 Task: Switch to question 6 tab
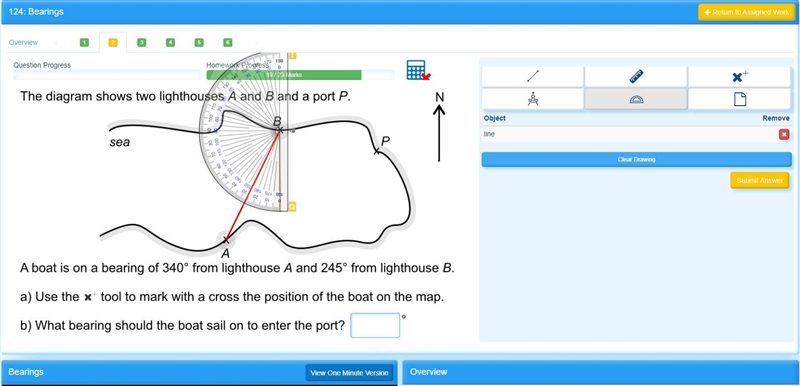coord(228,43)
